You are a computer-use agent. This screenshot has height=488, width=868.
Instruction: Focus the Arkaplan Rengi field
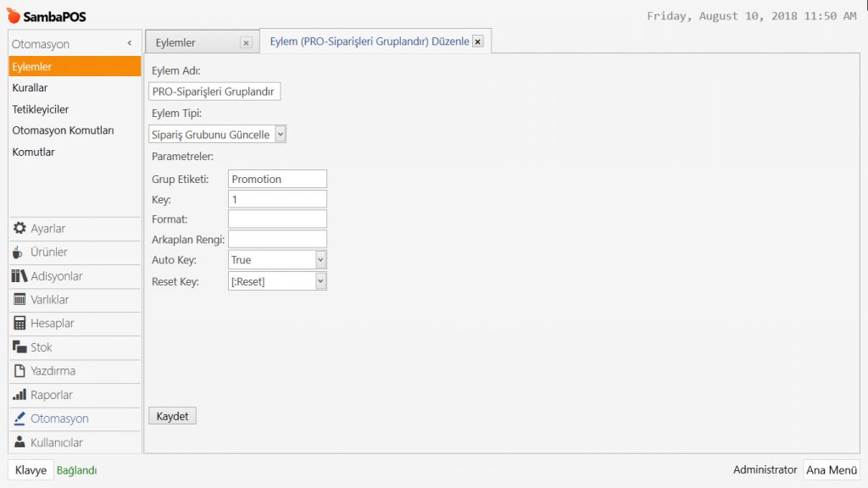(277, 239)
